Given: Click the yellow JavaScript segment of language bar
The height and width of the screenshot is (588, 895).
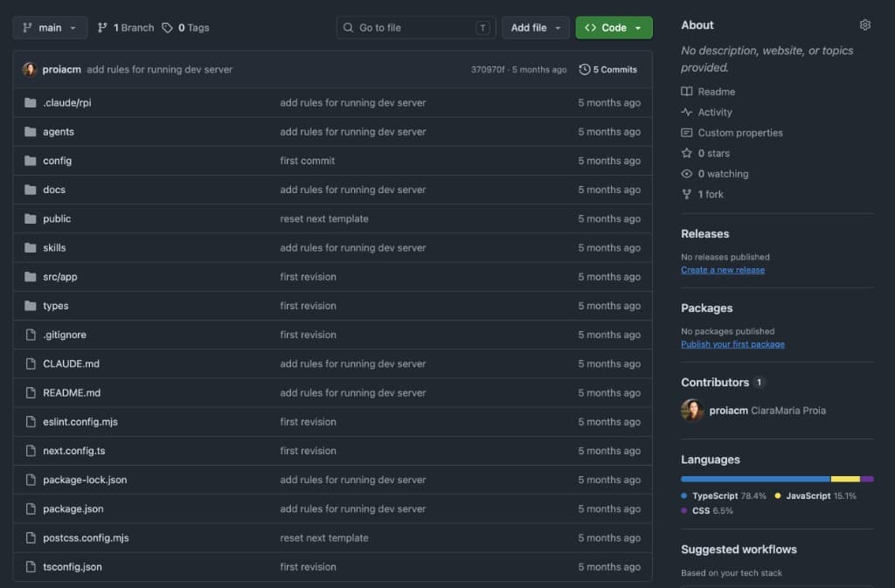Looking at the screenshot, I should (x=845, y=479).
